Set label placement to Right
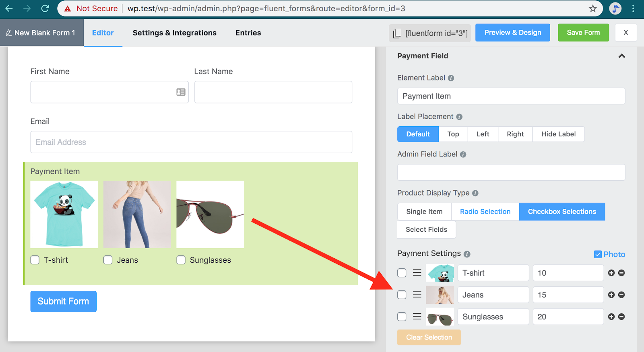Viewport: 644px width, 352px height. pyautogui.click(x=515, y=134)
